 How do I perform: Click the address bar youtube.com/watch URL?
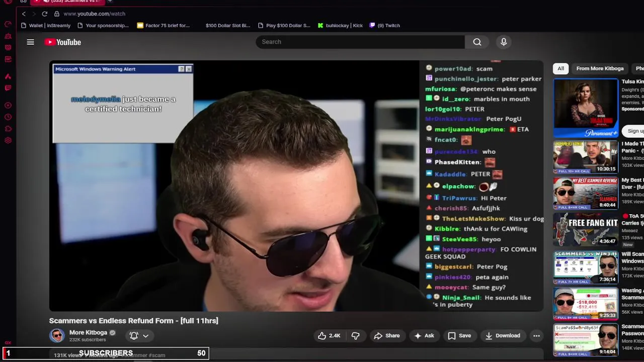coord(95,14)
